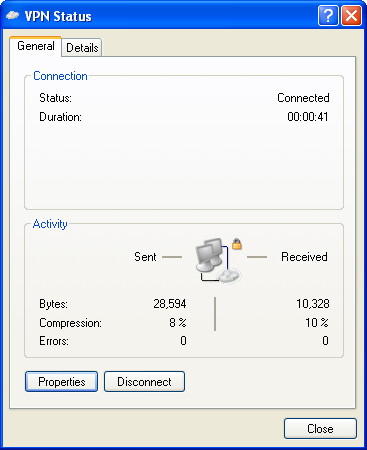Click the Activity group label
Image resolution: width=367 pixels, height=450 pixels.
click(50, 224)
